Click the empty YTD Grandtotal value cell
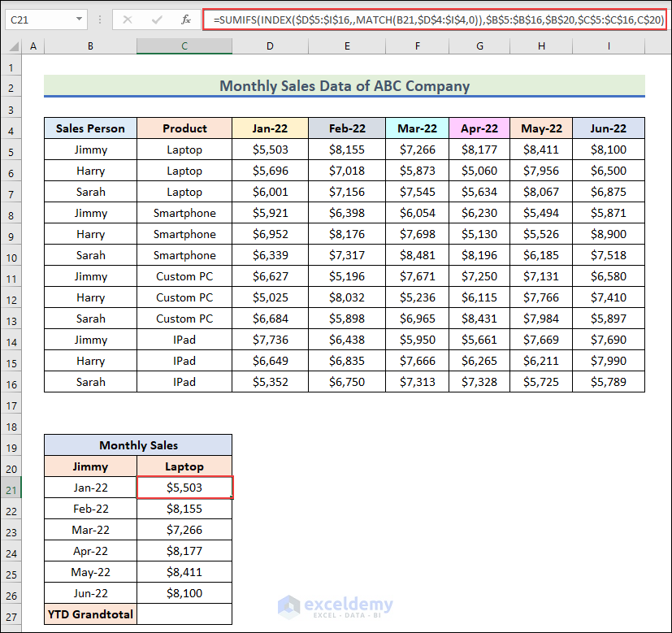672x633 pixels. coord(184,614)
